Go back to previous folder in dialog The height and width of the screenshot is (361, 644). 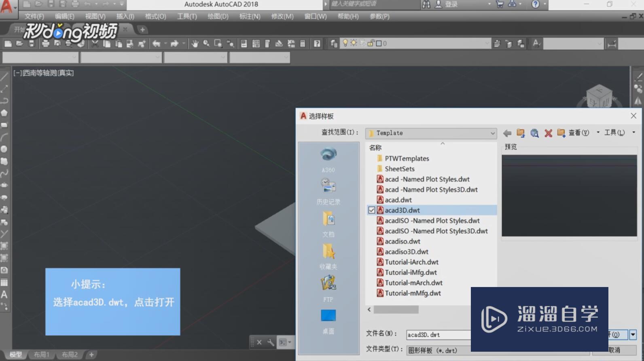tap(507, 133)
